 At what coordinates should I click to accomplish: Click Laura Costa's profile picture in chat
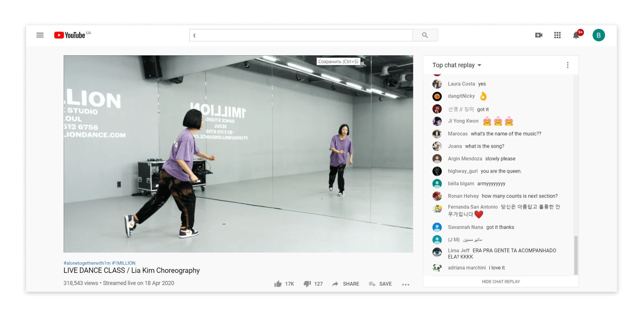437,84
